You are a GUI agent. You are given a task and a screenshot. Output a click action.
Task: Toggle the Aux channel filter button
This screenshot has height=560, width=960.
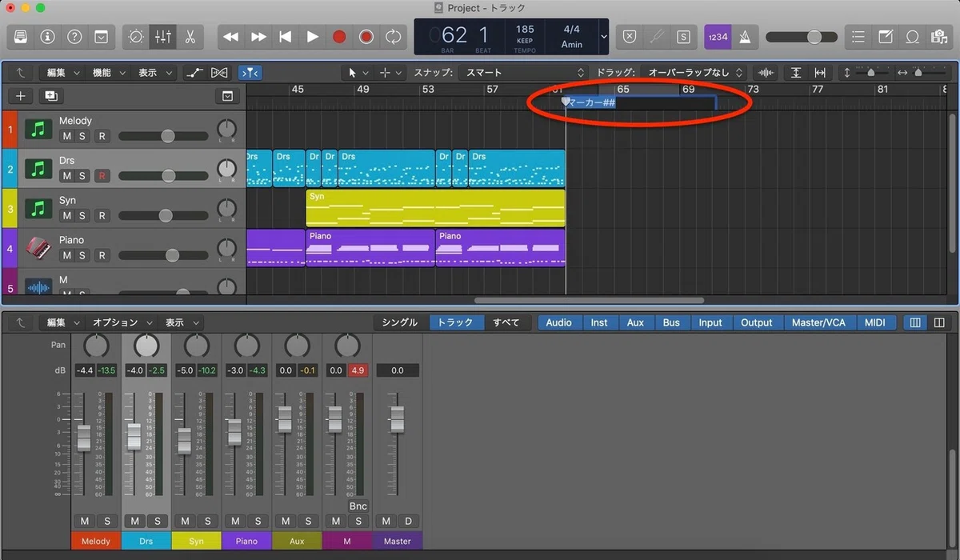click(x=635, y=322)
